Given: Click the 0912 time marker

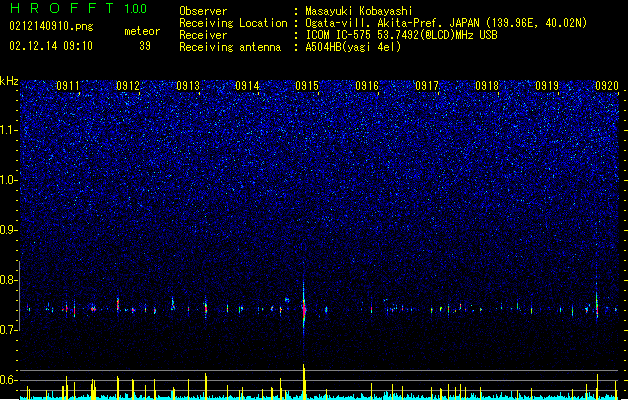Looking at the screenshot, I should tap(128, 86).
